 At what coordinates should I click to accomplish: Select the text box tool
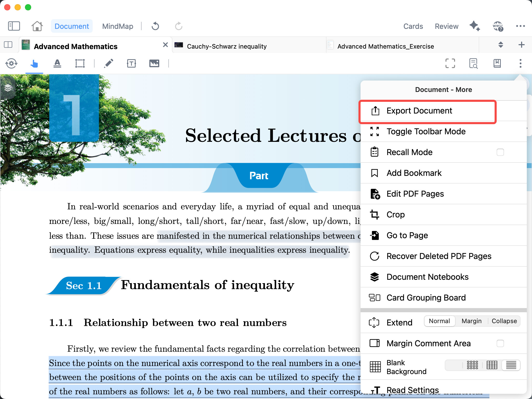(x=131, y=63)
